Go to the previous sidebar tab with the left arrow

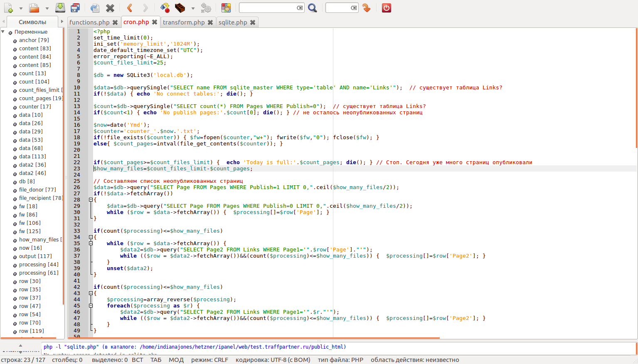(x=4, y=22)
